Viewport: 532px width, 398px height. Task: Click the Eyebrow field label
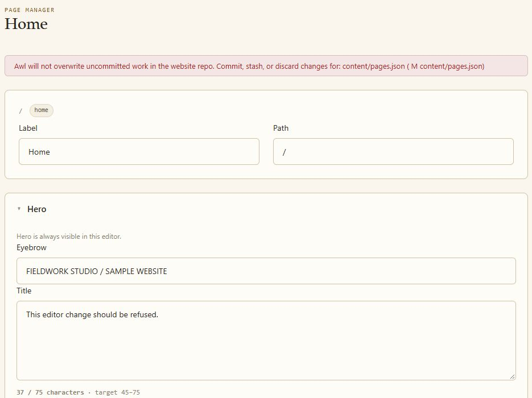(31, 247)
